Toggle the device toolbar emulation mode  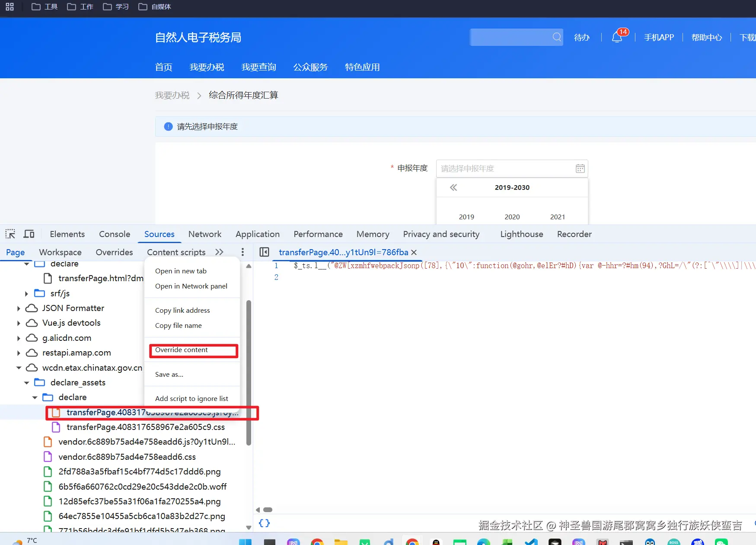pyautogui.click(x=29, y=234)
